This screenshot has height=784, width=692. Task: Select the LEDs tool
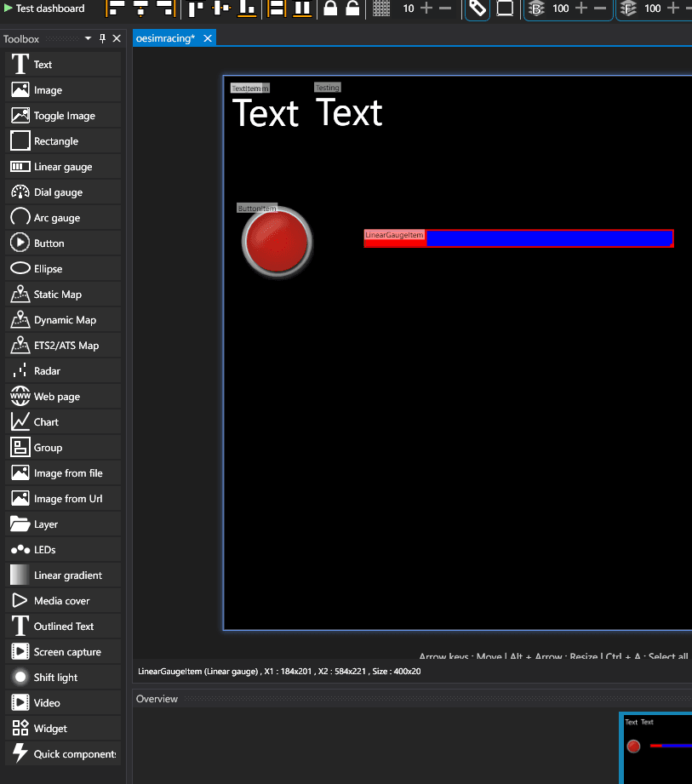[x=63, y=549]
